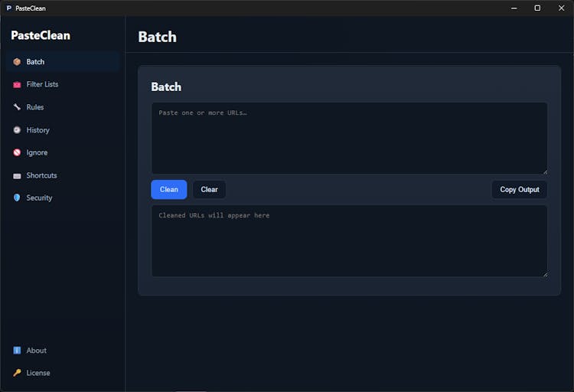Click the Ignore prohibited-sign icon

click(17, 152)
